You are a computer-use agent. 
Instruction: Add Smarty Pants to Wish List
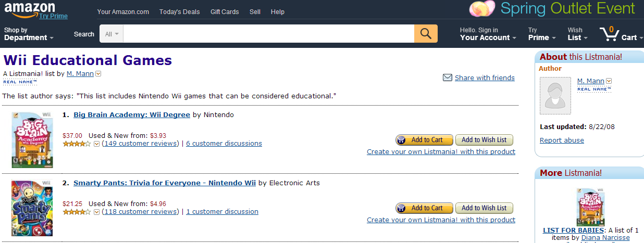(484, 208)
